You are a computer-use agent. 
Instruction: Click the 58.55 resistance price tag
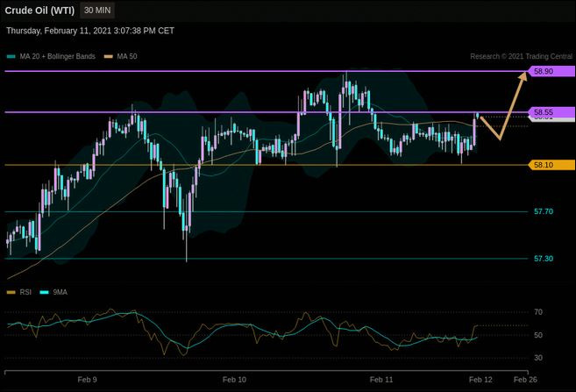pos(551,112)
